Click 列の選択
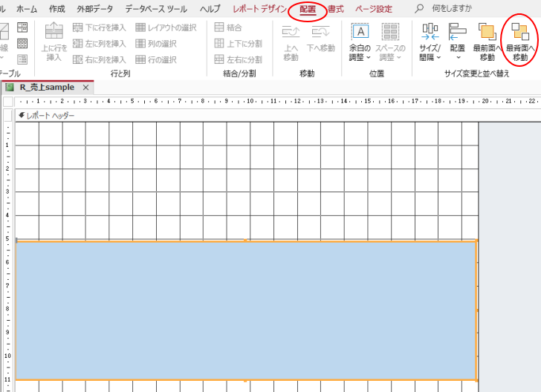The height and width of the screenshot is (392, 541). coord(156,44)
